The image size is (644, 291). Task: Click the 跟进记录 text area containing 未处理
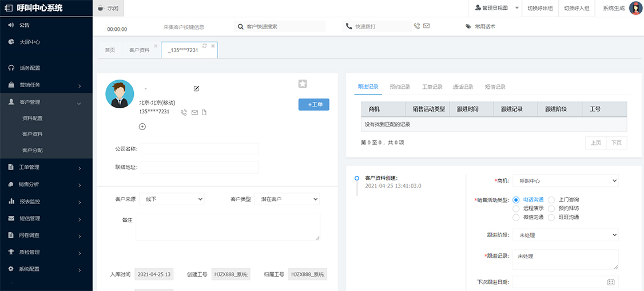pyautogui.click(x=566, y=259)
